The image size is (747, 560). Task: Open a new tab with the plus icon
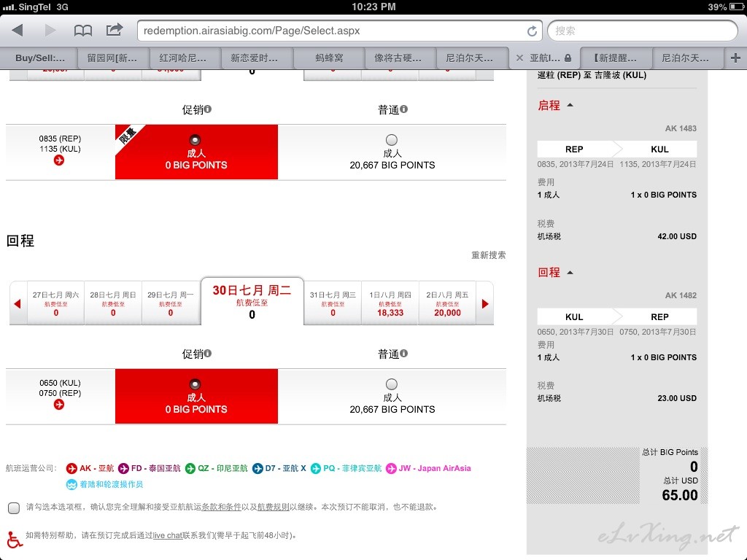point(735,58)
